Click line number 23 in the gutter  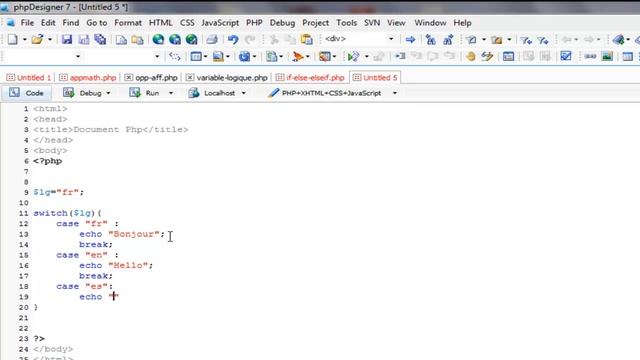pos(24,339)
